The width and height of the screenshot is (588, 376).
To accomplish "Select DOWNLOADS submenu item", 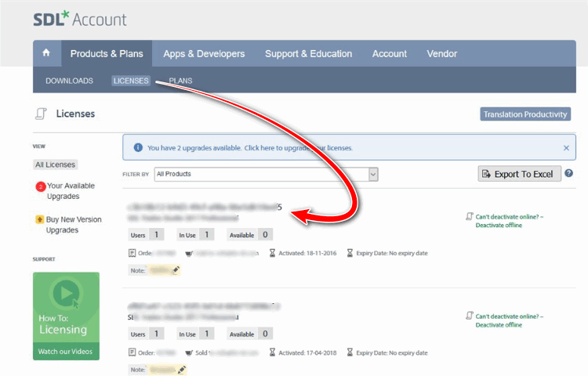I will (x=69, y=81).
